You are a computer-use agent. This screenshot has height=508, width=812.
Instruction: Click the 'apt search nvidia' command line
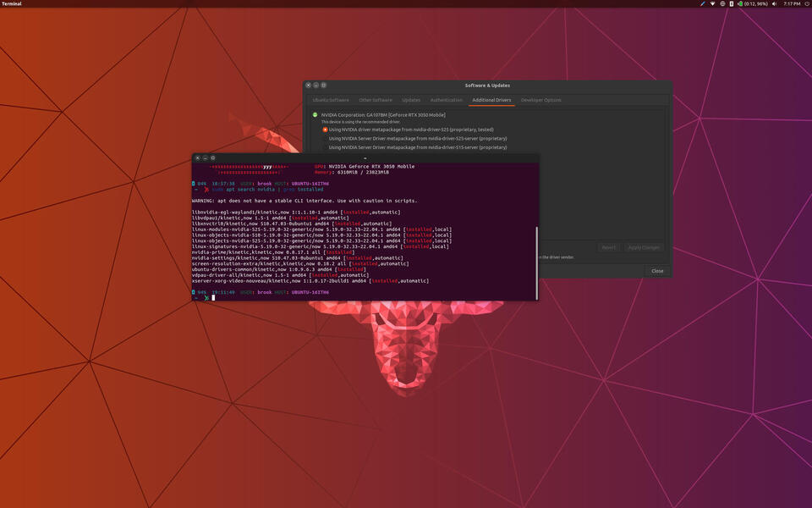click(268, 189)
